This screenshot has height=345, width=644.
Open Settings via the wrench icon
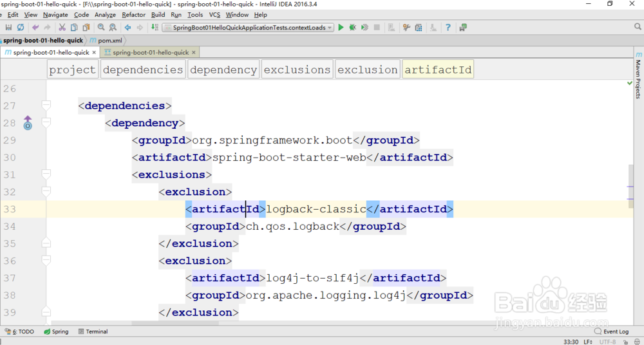(x=406, y=28)
